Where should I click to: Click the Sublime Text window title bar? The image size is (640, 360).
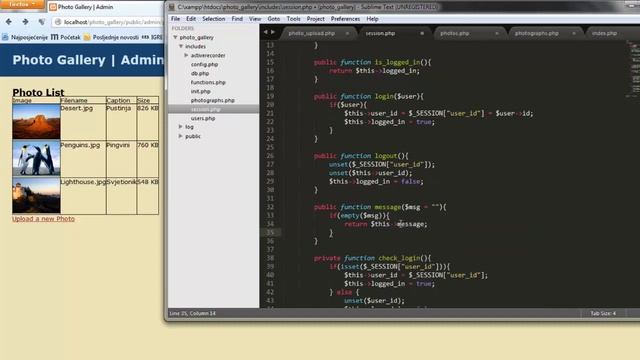(402, 7)
